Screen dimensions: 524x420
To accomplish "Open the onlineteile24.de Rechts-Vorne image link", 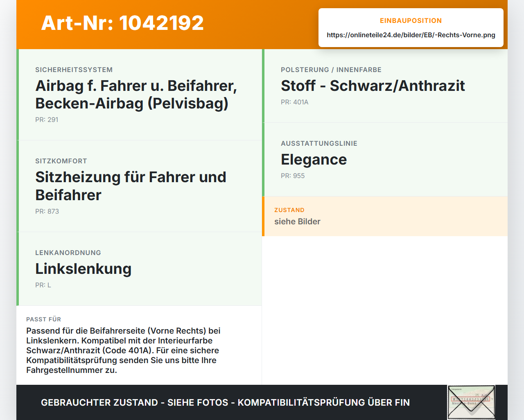I will (x=411, y=35).
